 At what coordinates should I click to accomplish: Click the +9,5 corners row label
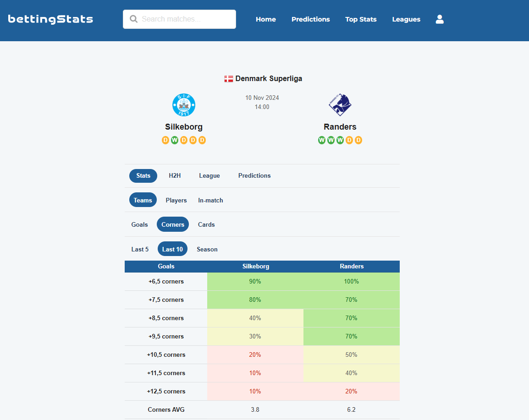point(166,336)
